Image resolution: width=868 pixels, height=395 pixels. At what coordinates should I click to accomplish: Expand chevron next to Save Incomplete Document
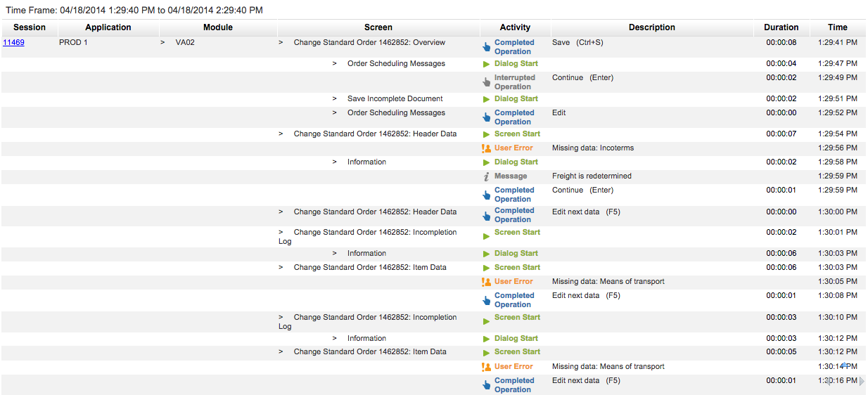[x=334, y=99]
